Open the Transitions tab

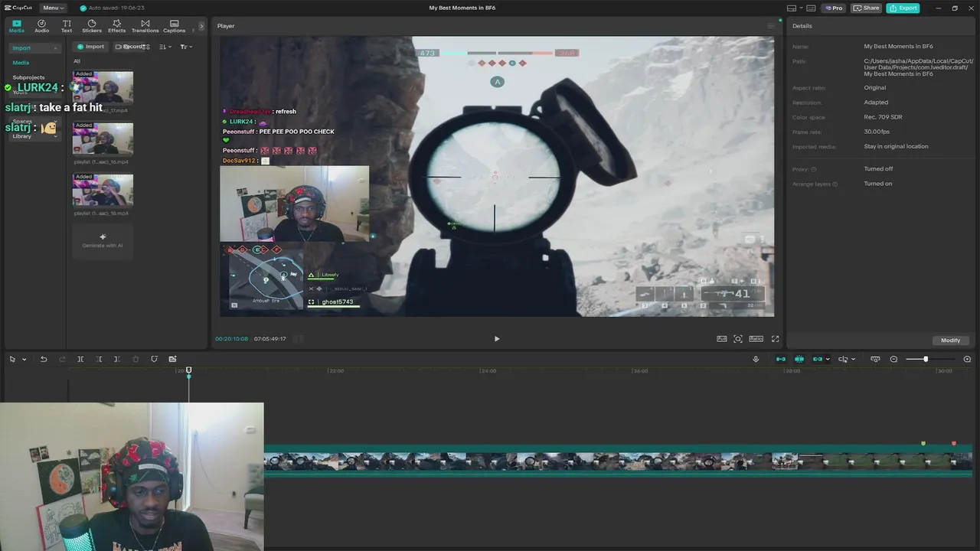point(145,26)
